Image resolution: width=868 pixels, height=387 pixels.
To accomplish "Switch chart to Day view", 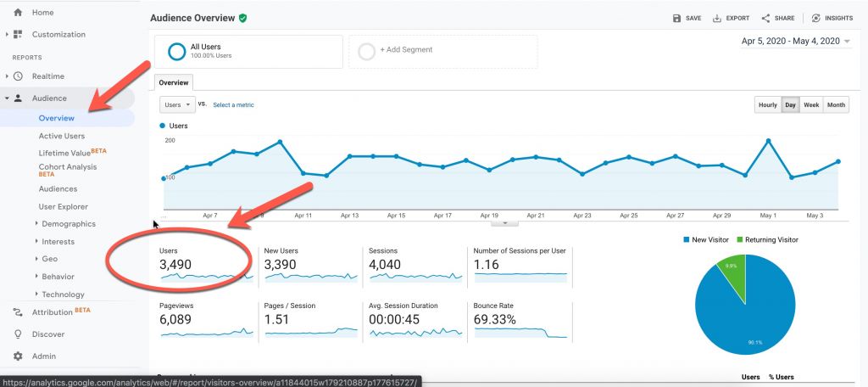I will 791,104.
